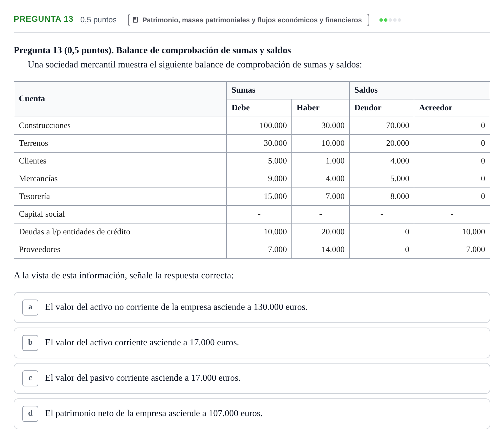Choose the pasivo corriente 17.000 euros answer
504x443 pixels.
[252, 378]
